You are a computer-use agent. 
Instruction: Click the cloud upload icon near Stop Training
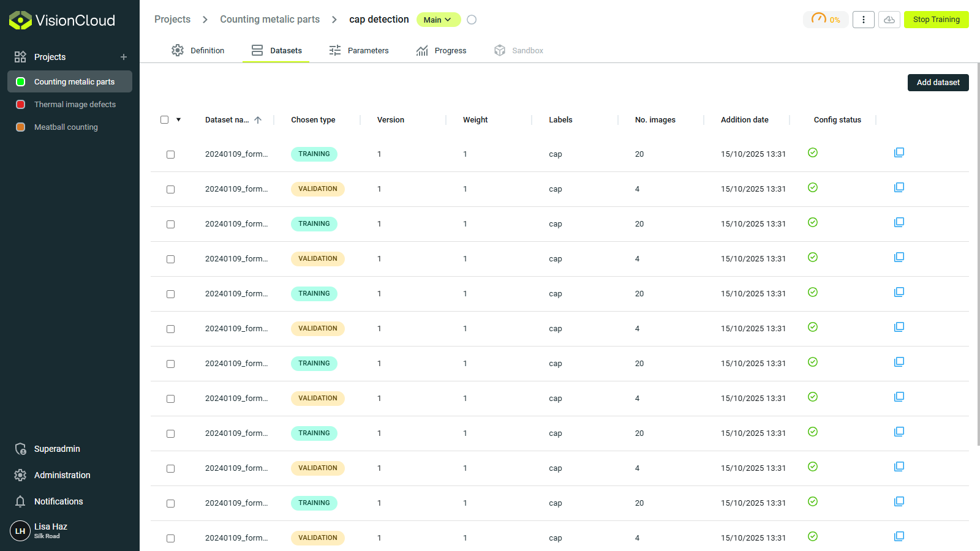889,19
